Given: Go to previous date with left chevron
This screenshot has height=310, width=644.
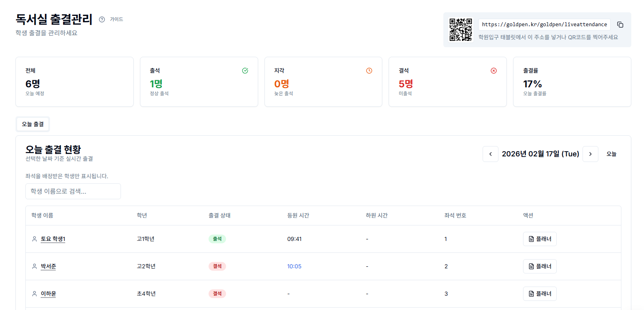Looking at the screenshot, I should (x=491, y=154).
